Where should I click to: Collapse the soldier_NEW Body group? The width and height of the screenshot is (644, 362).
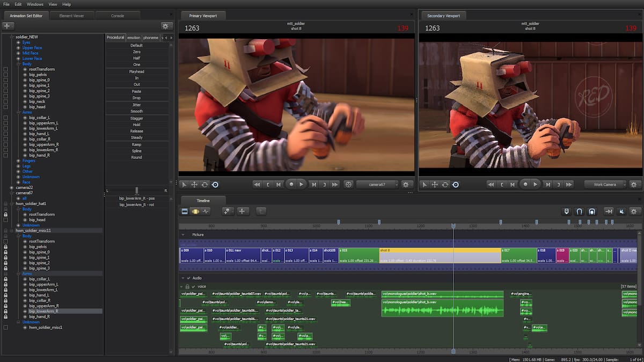point(18,64)
